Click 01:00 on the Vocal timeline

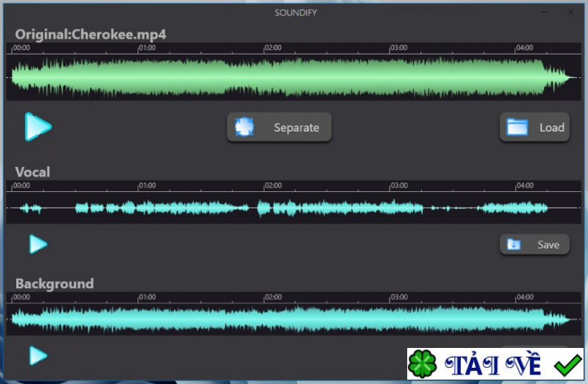click(147, 185)
